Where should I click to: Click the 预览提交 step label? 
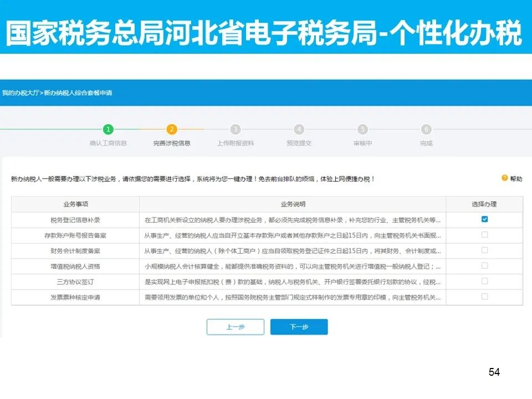tap(299, 143)
